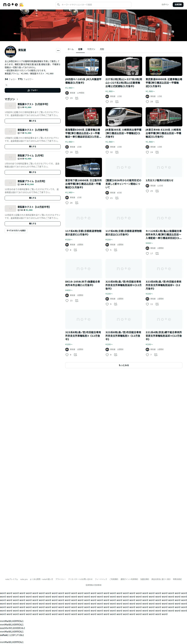
Task: Open the 771 フォロワー followers count
Action: (x=25, y=79)
